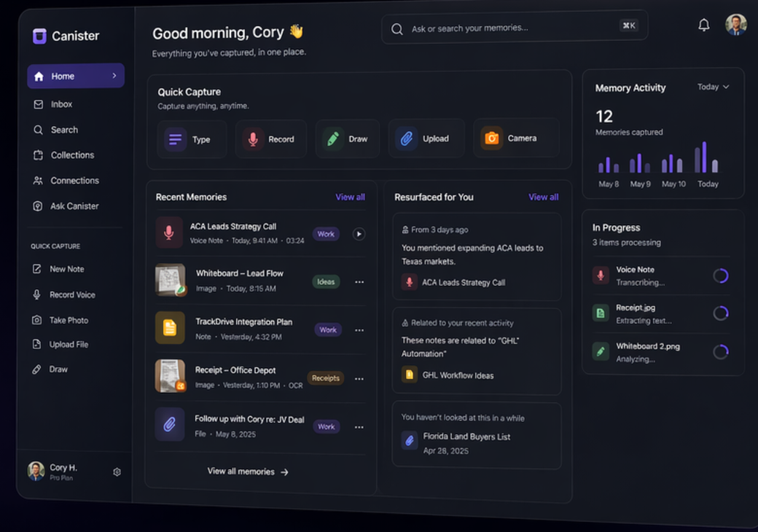Select the Type quick capture icon
The width and height of the screenshot is (758, 532).
174,138
